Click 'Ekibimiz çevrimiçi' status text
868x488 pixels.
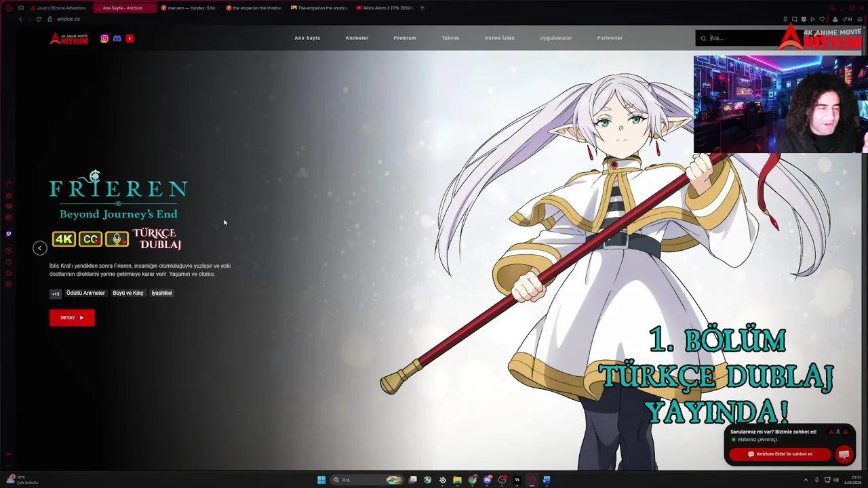(x=757, y=440)
